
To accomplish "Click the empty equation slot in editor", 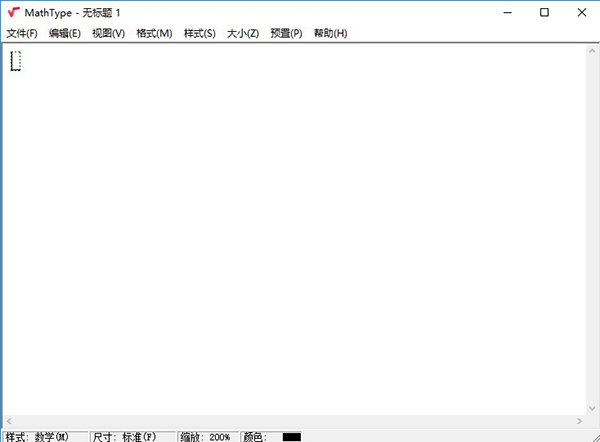I will [x=15, y=61].
